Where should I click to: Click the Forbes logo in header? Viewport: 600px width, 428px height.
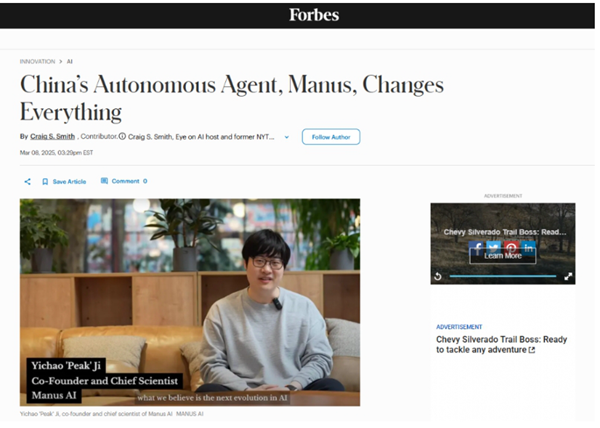[x=314, y=15]
